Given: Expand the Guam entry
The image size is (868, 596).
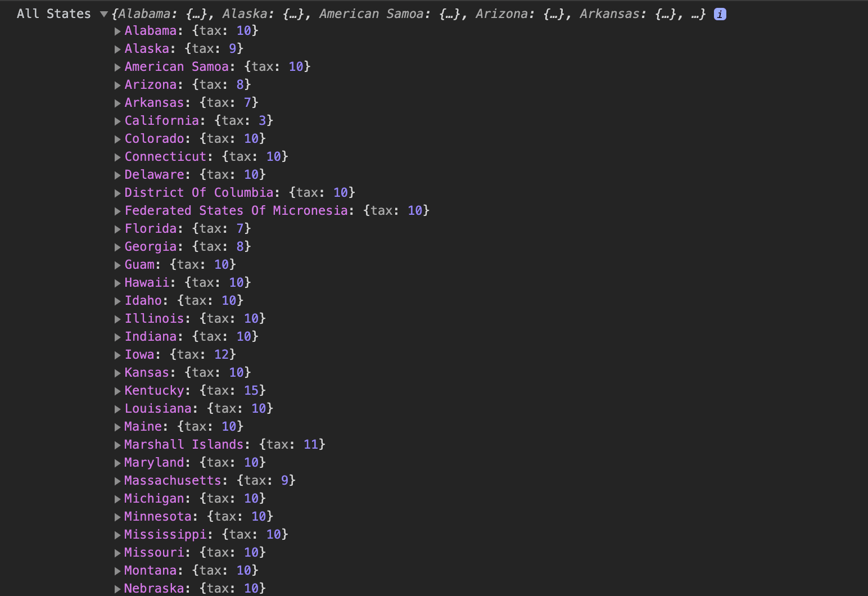Looking at the screenshot, I should [x=117, y=265].
